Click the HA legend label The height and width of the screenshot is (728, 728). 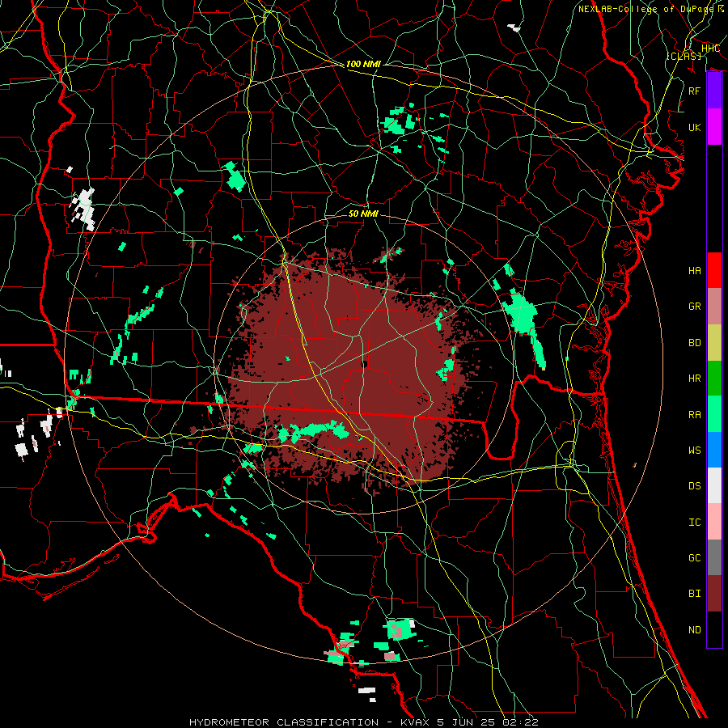point(694,271)
